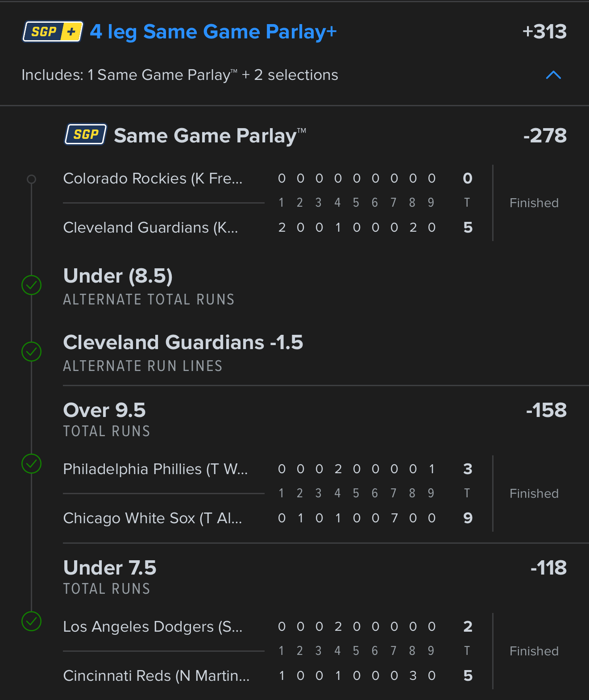This screenshot has width=589, height=700.
Task: Collapse the parlay details chevron
Action: click(553, 75)
